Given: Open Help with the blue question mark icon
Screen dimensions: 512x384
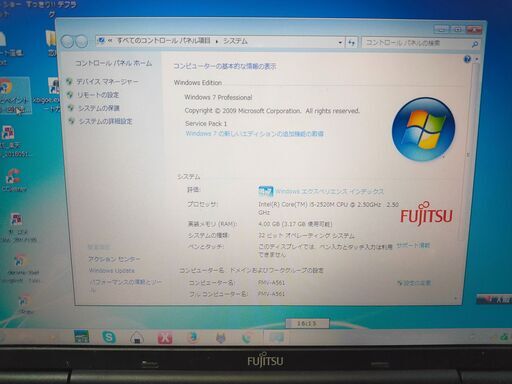Looking at the screenshot, I should pos(467,59).
